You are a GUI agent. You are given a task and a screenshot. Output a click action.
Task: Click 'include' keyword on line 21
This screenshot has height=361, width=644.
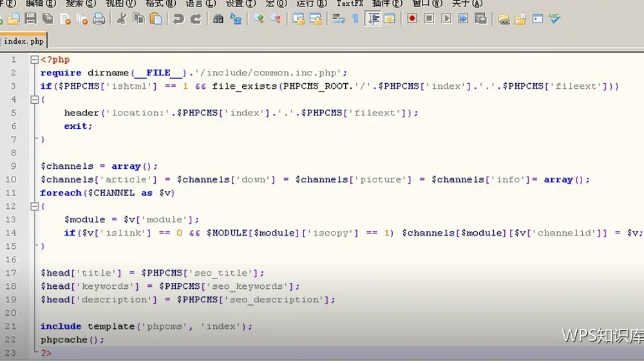click(61, 326)
